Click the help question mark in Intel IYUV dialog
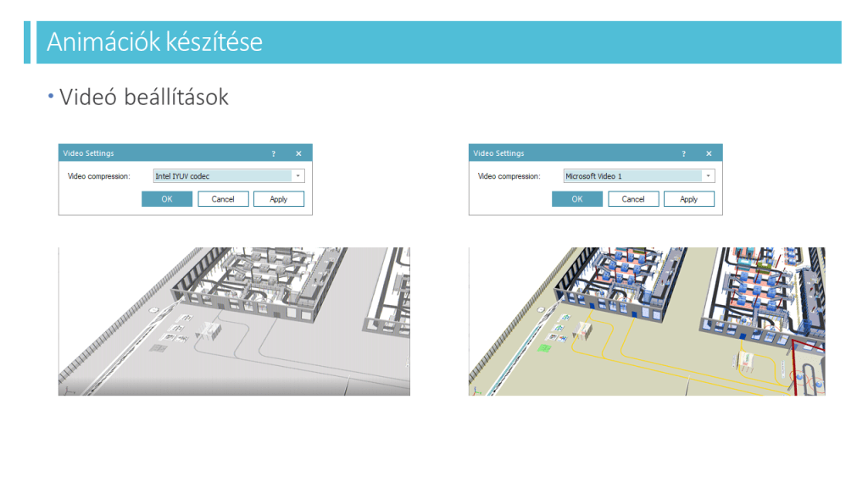The width and height of the screenshot is (868, 488). pyautogui.click(x=273, y=154)
